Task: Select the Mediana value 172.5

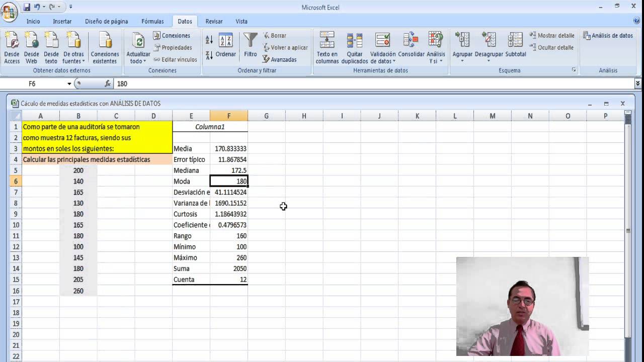Action: click(229, 170)
